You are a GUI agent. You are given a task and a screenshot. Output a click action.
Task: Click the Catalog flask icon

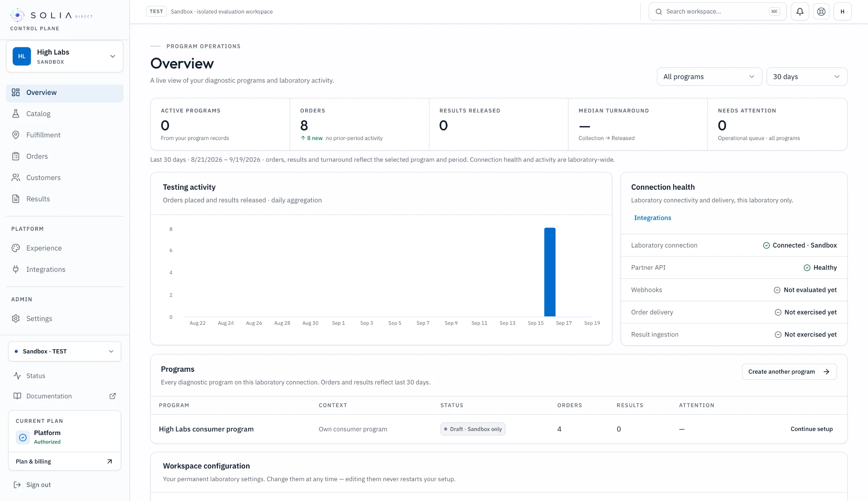click(16, 114)
